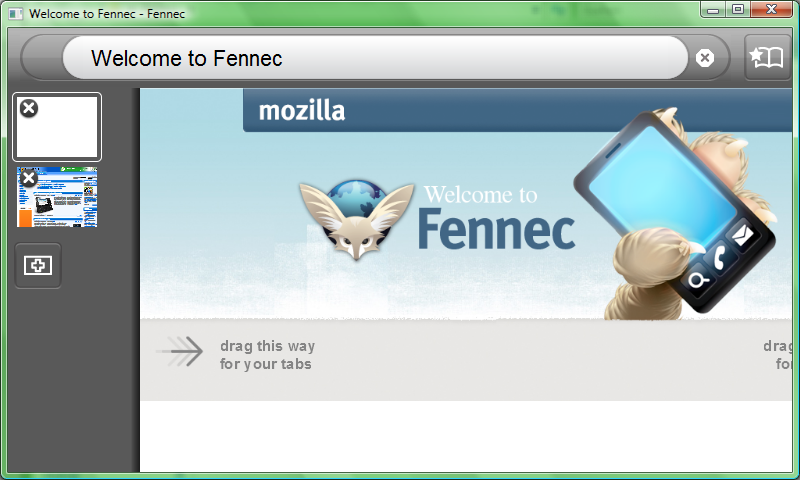Click the stop/clear X in address bar
Image resolution: width=800 pixels, height=480 pixels.
[705, 58]
